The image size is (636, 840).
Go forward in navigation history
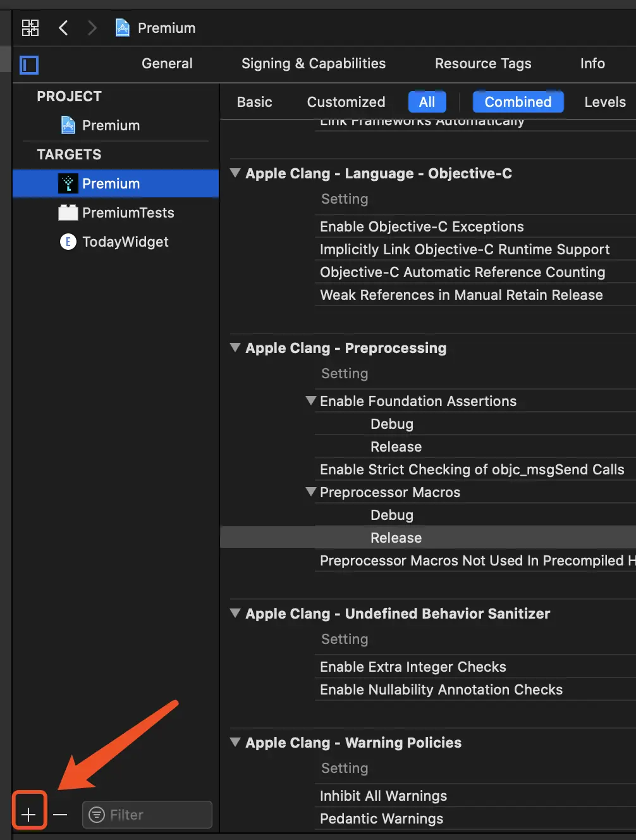pos(92,28)
